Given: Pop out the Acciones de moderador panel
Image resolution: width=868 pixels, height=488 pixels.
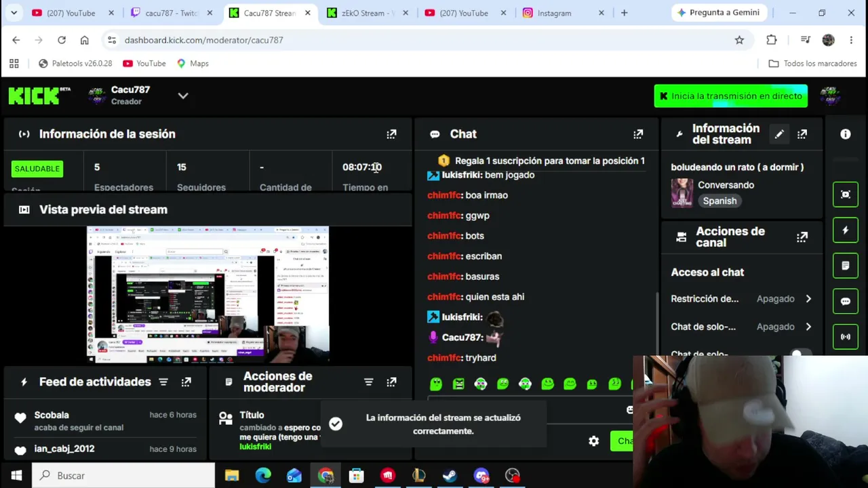Looking at the screenshot, I should [x=391, y=382].
